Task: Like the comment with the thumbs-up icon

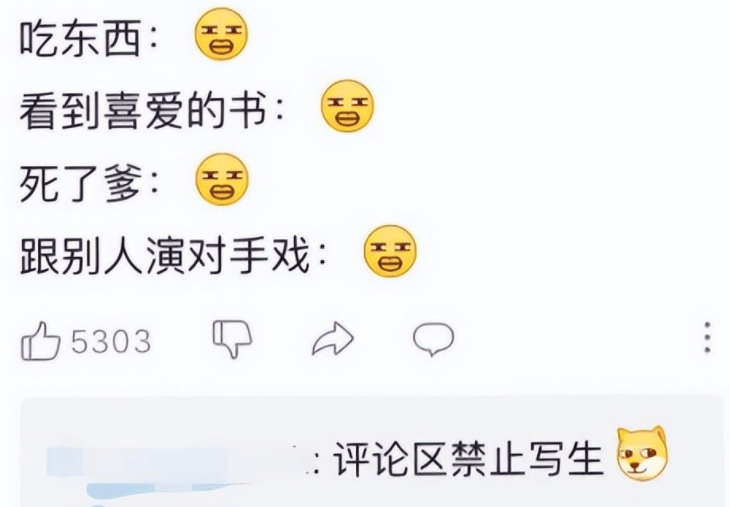Action: [x=41, y=341]
